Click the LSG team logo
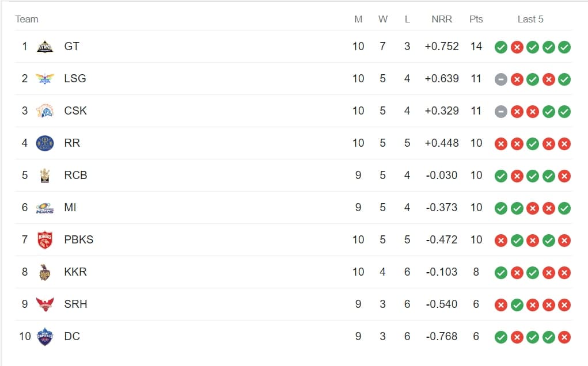Image resolution: width=588 pixels, height=366 pixels. click(x=45, y=79)
